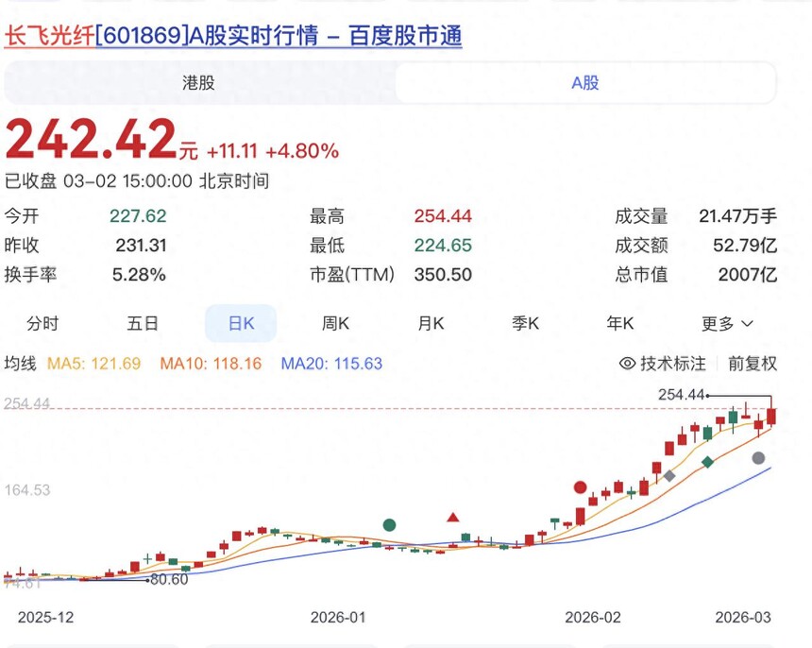
Task: Click the green circle marker on chart
Action: click(x=389, y=524)
